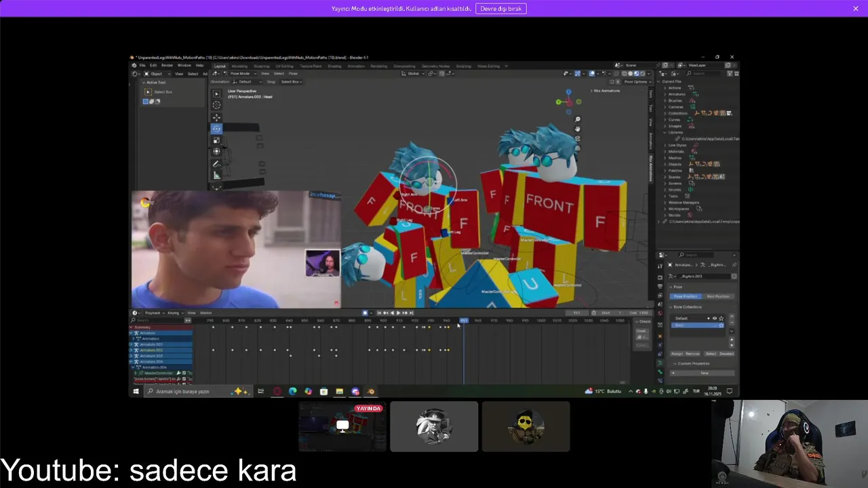
Task: Click the blue Z axis gizmo ball
Action: coord(568,91)
